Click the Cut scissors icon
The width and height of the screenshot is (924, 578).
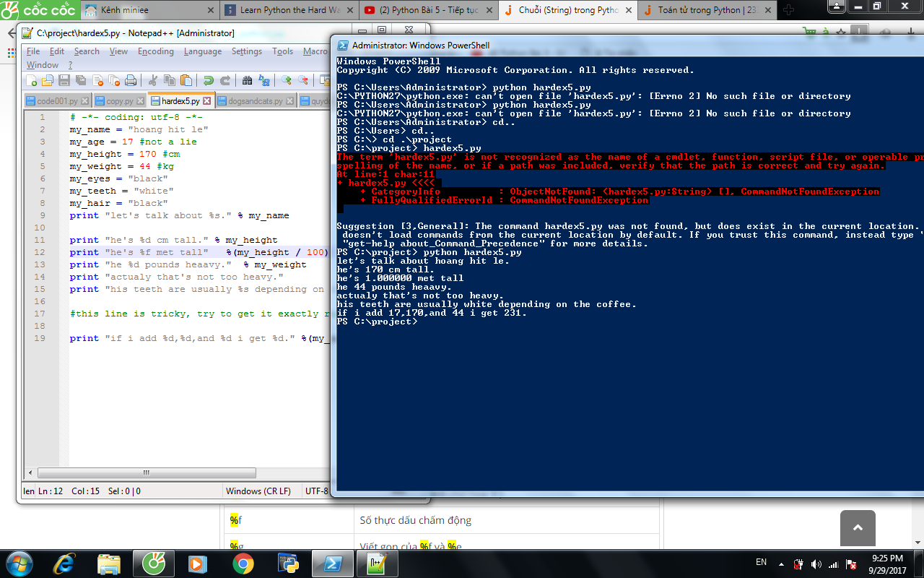tap(153, 80)
